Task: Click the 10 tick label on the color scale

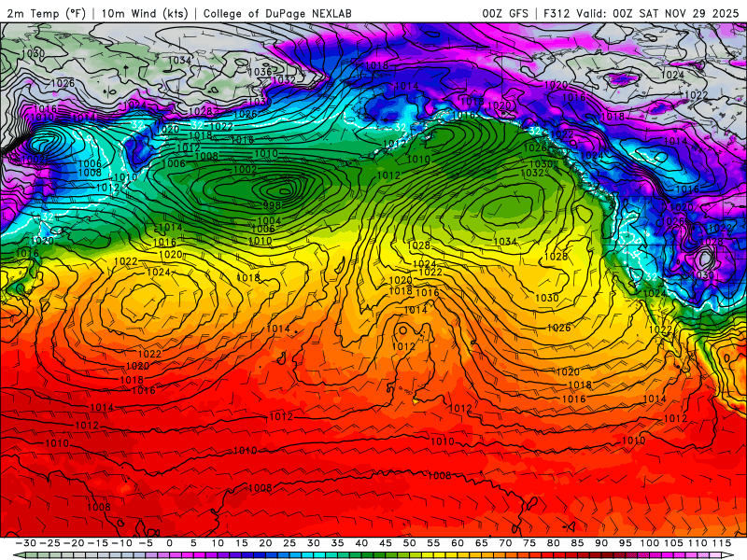Action: pyautogui.click(x=218, y=543)
